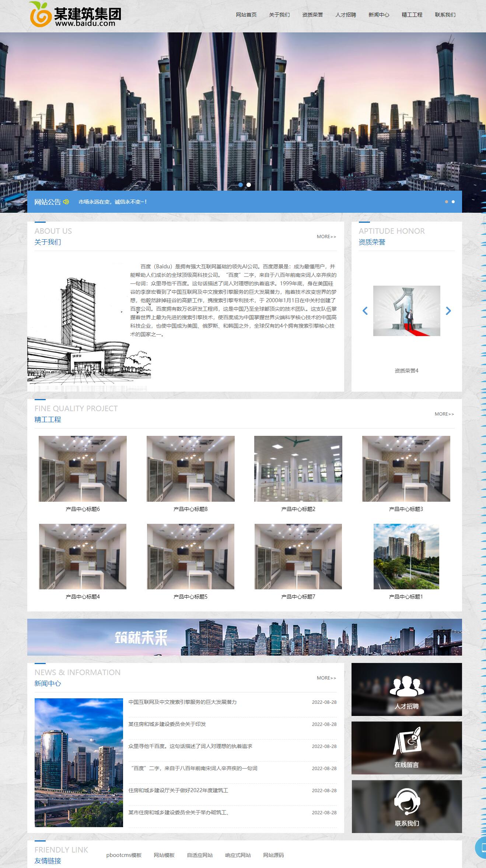This screenshot has height=868, width=486.
Task: Go to 新闻中心 in top navigation
Action: click(x=379, y=15)
